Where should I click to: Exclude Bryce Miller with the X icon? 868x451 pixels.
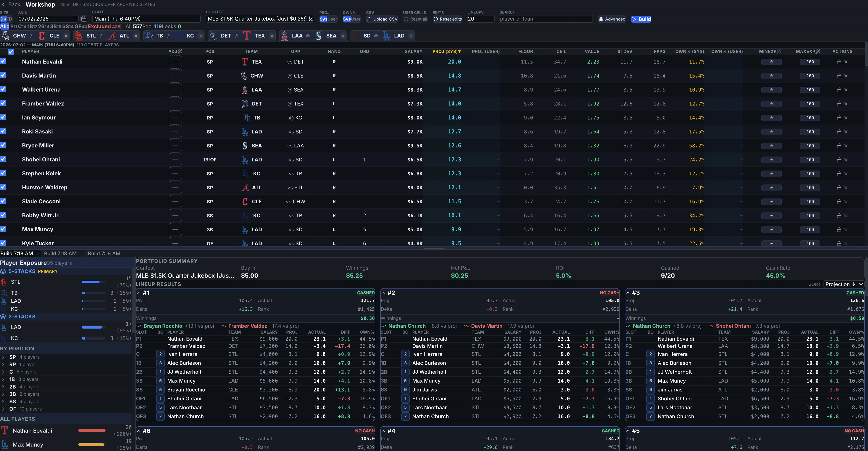coord(846,146)
